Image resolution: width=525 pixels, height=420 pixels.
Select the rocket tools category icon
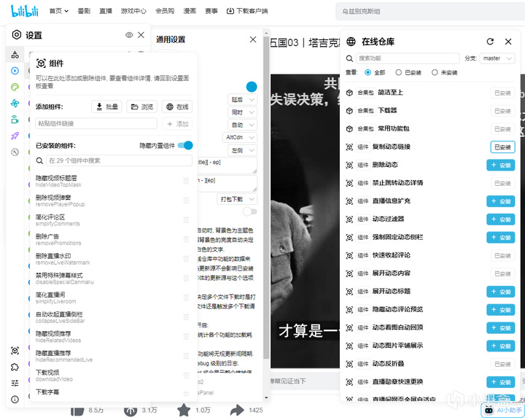pyautogui.click(x=15, y=136)
